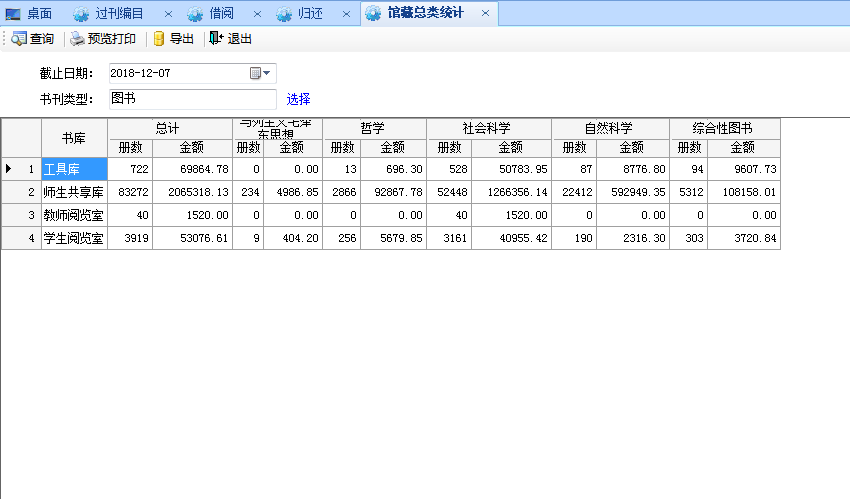Close the 馆藏总类统计 tab
The image size is (850, 499).
point(486,14)
